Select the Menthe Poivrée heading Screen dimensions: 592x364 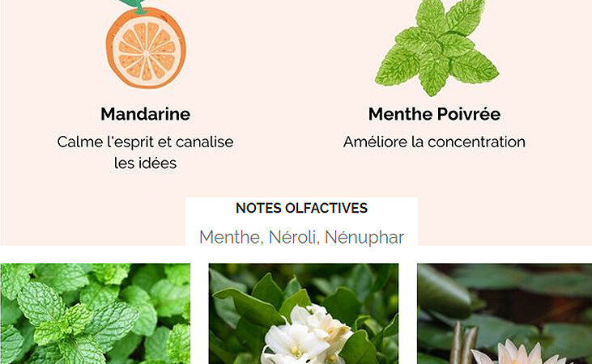coord(434,114)
